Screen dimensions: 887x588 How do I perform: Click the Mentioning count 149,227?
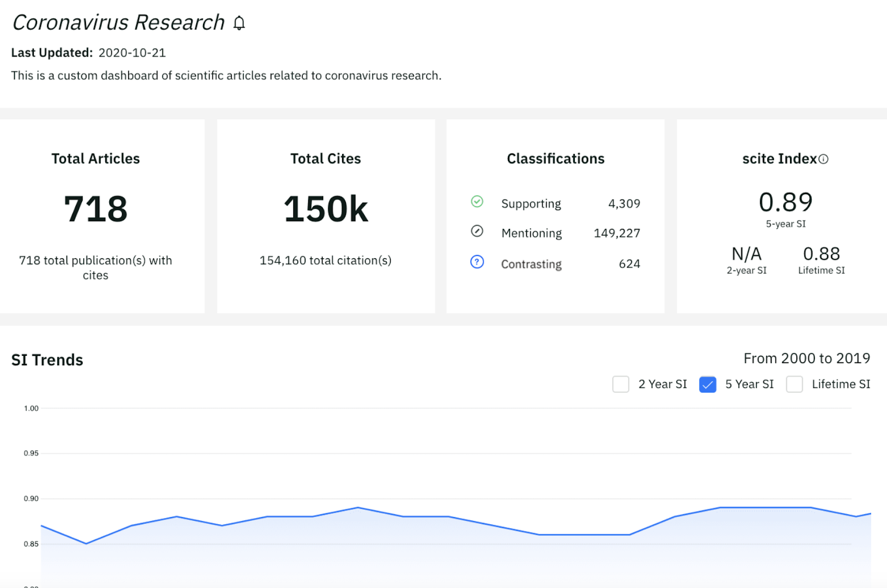(x=617, y=233)
